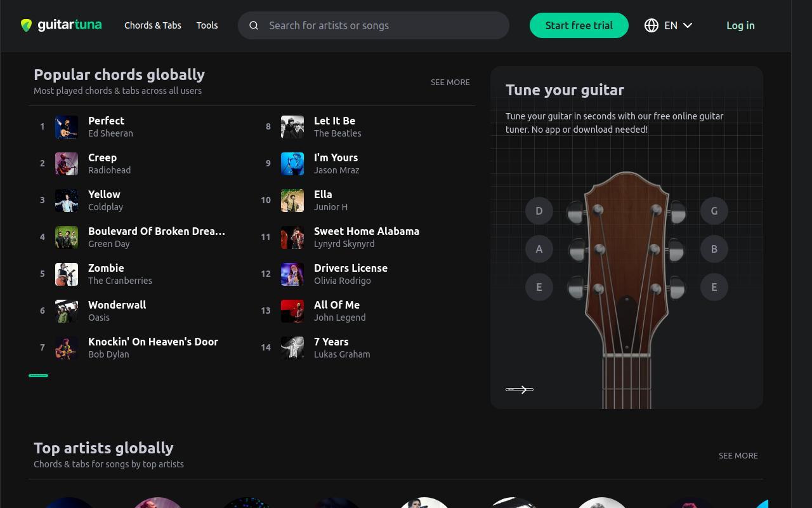The image size is (812, 508).
Task: Click the search magnifier icon
Action: click(254, 25)
